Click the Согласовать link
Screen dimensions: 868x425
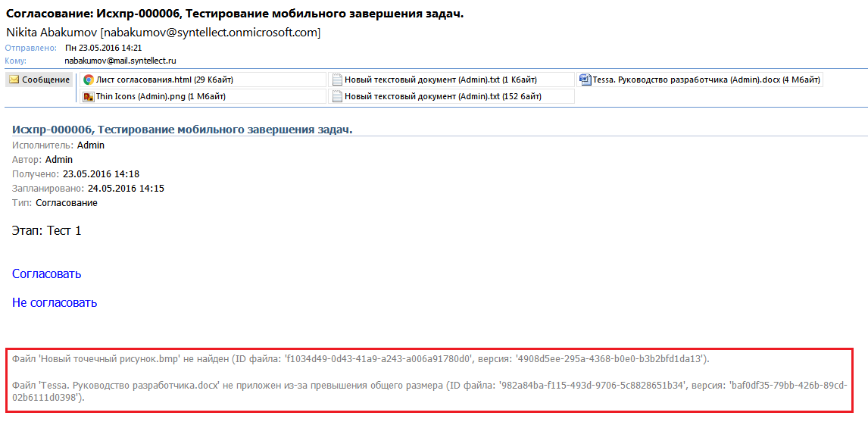(x=46, y=273)
